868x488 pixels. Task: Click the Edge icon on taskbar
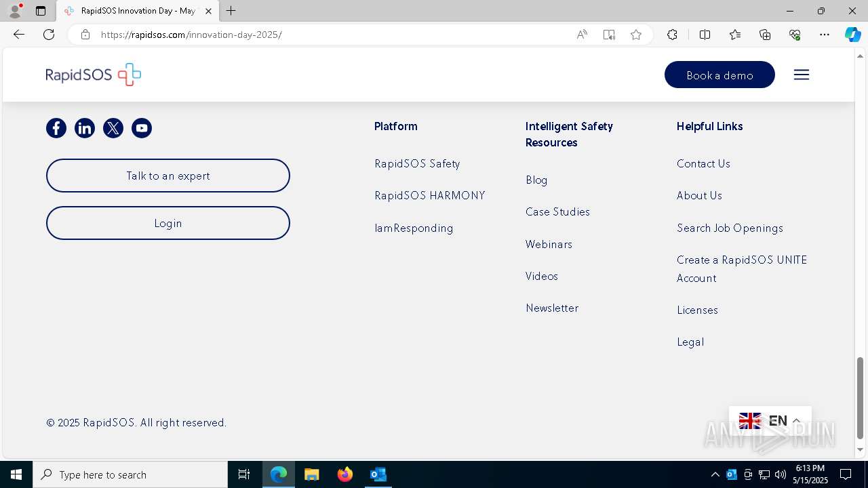279,474
